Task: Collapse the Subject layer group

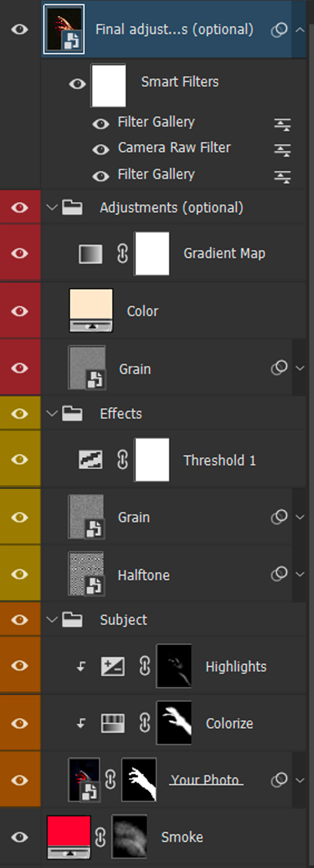Action: pyautogui.click(x=52, y=619)
